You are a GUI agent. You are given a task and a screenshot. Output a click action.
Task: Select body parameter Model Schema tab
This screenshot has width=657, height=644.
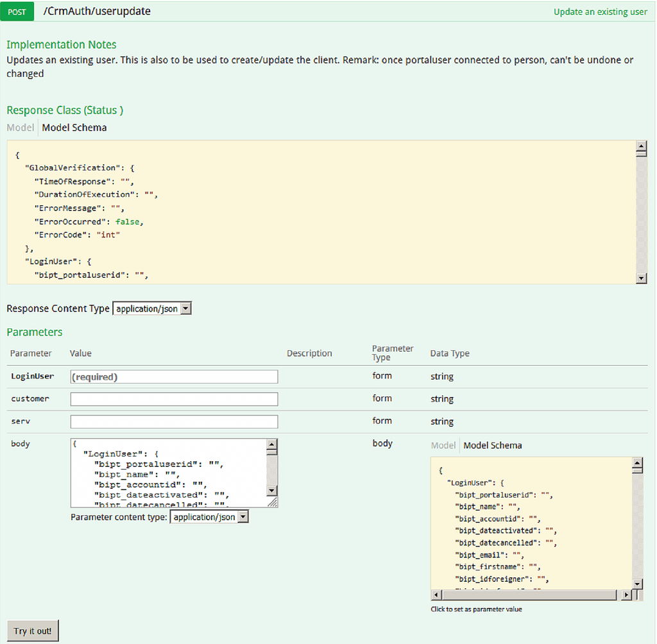pyautogui.click(x=492, y=445)
